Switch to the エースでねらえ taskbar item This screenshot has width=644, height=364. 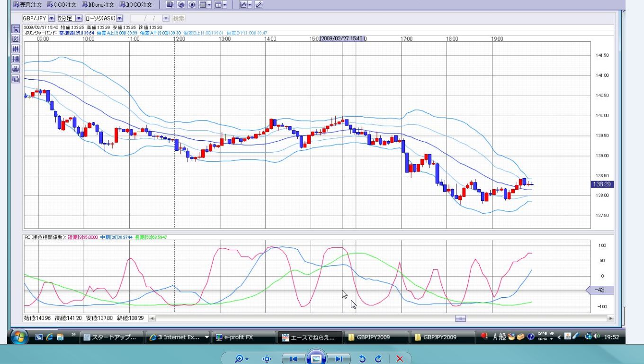(310, 337)
